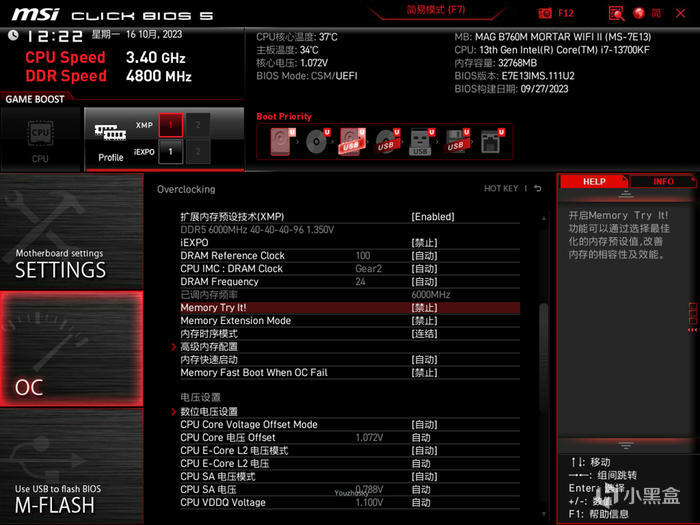Edit the CPU VDDQ Voltage value
The height and width of the screenshot is (525, 700).
point(350,503)
